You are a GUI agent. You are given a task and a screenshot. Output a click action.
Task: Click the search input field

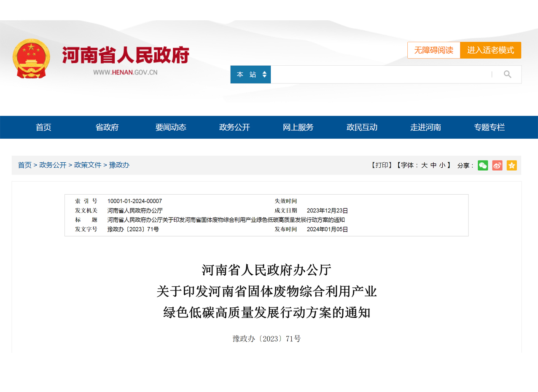coord(381,75)
